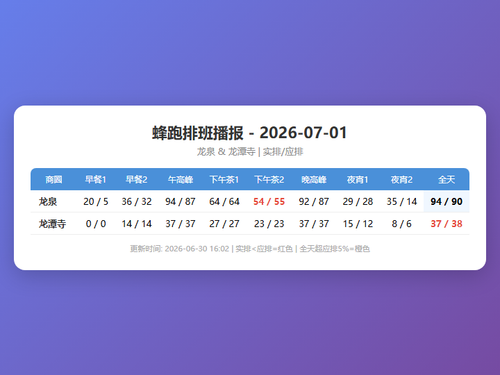Screen dimensions: 500x375
Task: Click the 龙潭寺 row label
Action: pyautogui.click(x=52, y=224)
